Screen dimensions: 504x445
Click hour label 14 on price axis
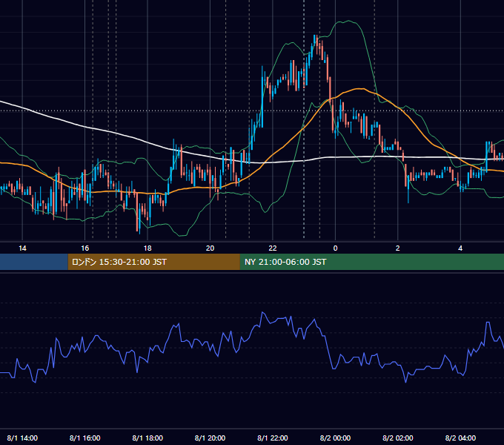point(22,248)
